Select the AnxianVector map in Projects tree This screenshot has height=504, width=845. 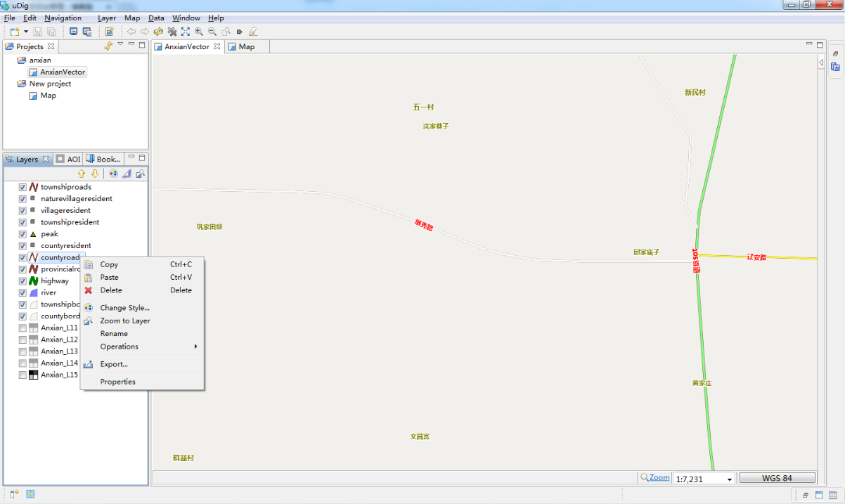pyautogui.click(x=58, y=72)
